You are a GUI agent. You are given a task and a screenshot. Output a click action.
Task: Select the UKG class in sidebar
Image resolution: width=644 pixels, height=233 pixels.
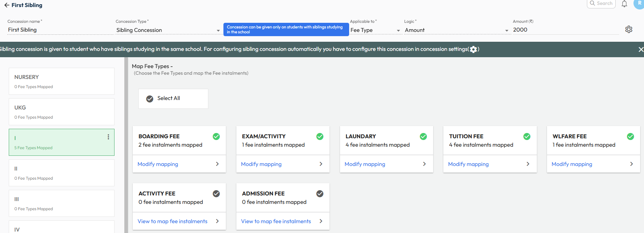pos(62,112)
